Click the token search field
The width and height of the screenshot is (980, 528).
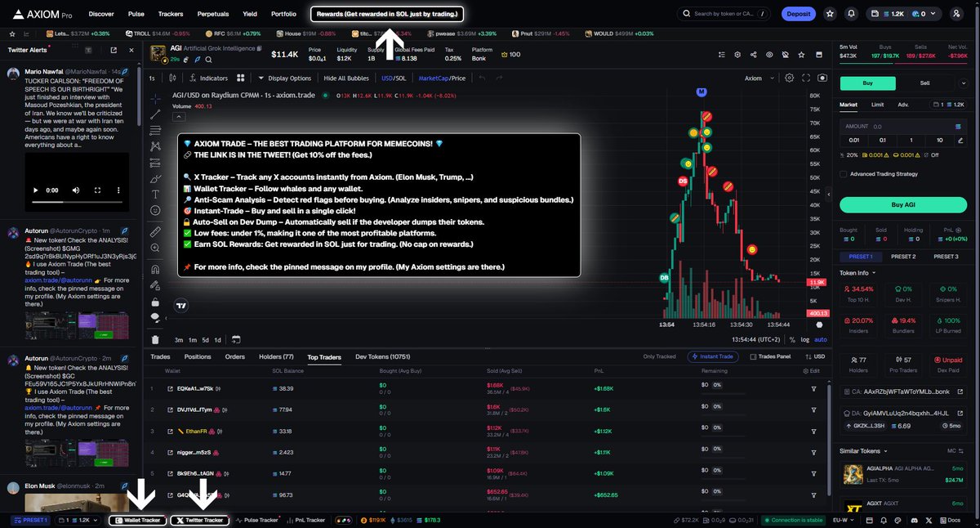coord(724,14)
